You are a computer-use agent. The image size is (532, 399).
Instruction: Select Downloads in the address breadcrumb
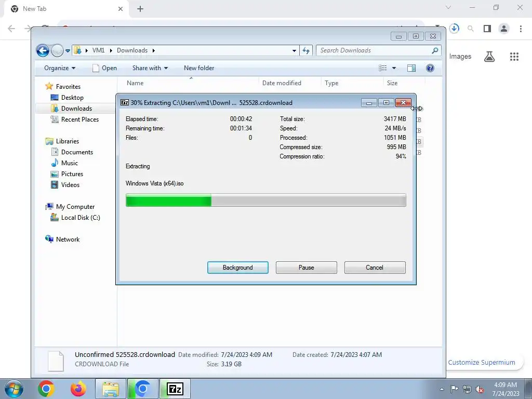(x=132, y=50)
